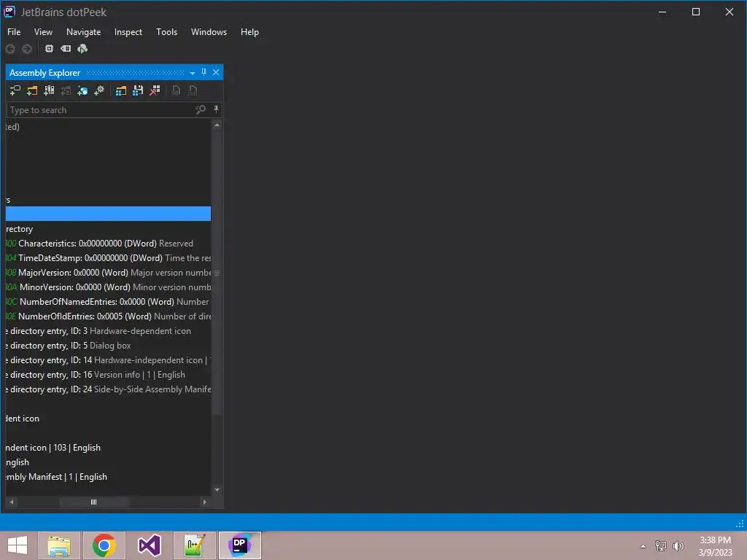
Task: Select directory entry ID: 24 Side-by-Side Assembly Manifest
Action: tap(108, 389)
